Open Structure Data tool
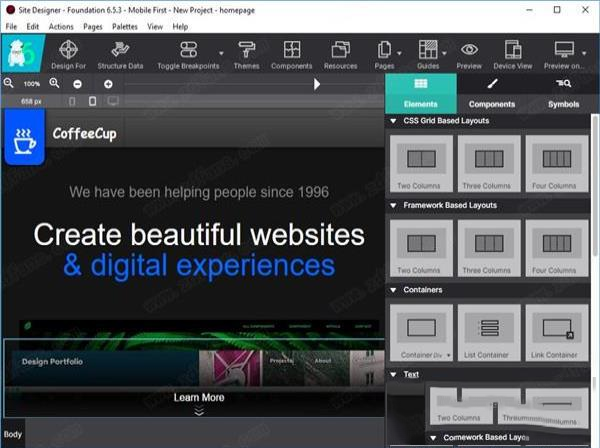This screenshot has width=600, height=448. [x=120, y=54]
